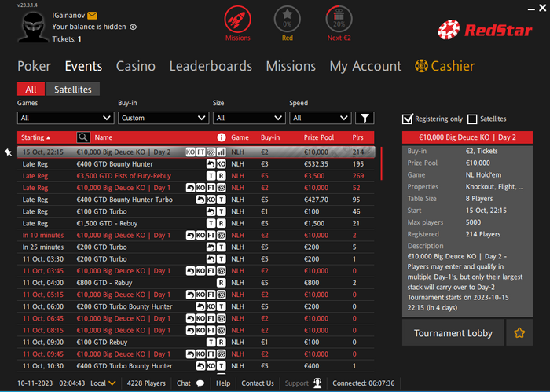Click the KO icon on €200 GTD Turbo Bounty Hunter
The width and height of the screenshot is (550, 392).
click(x=211, y=306)
